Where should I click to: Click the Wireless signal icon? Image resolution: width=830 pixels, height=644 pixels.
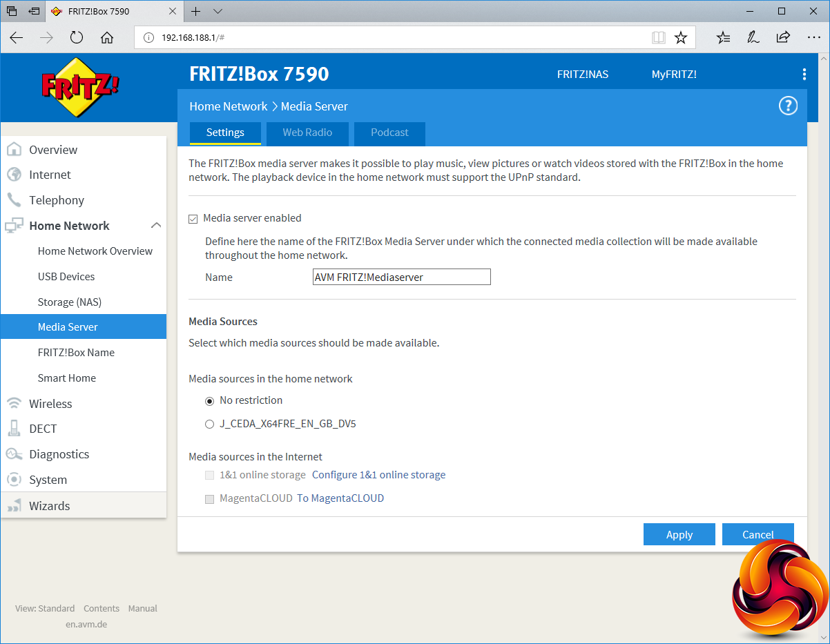click(x=14, y=404)
